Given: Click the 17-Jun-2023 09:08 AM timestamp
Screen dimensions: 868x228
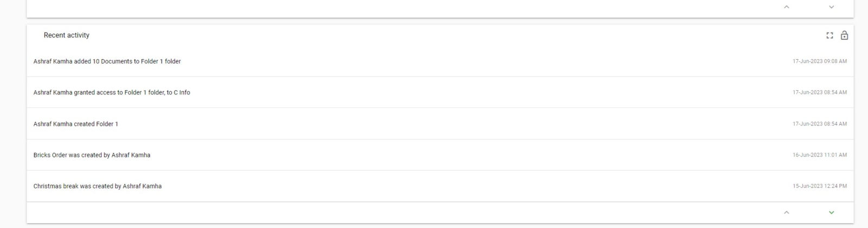Looking at the screenshot, I should click(x=820, y=61).
